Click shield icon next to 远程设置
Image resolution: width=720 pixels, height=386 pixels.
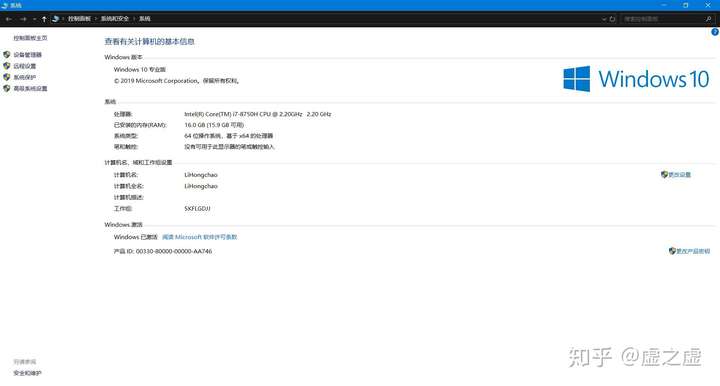[x=6, y=66]
